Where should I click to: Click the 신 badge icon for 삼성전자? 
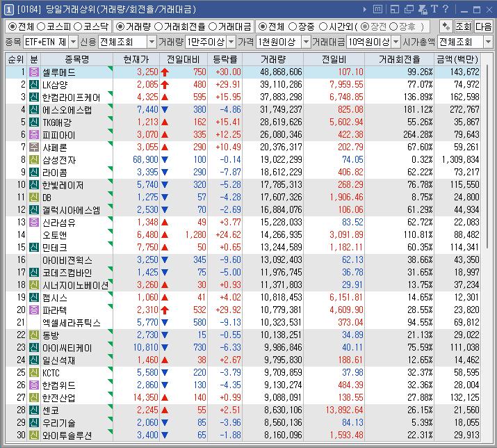[x=34, y=159]
